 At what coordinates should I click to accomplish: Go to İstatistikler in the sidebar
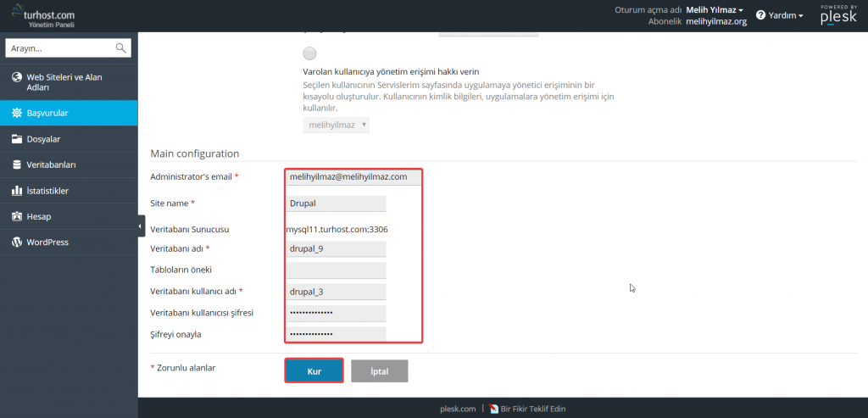(x=48, y=191)
